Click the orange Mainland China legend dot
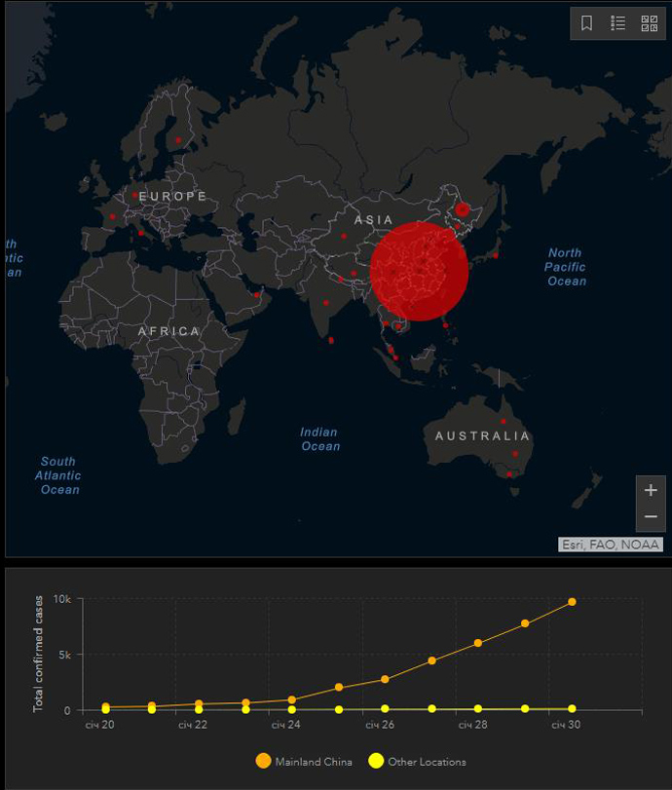This screenshot has height=790, width=672. click(263, 761)
